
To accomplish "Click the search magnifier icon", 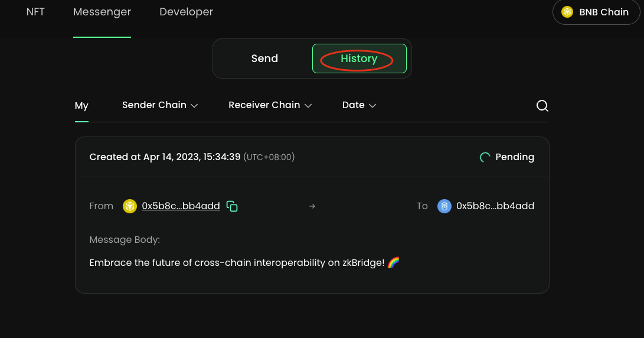I will click(542, 106).
